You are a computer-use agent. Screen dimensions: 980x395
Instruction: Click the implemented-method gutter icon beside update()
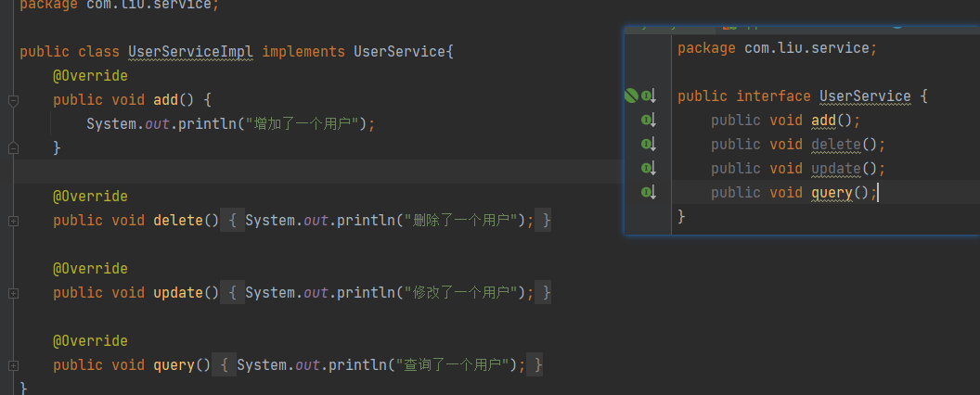649,168
